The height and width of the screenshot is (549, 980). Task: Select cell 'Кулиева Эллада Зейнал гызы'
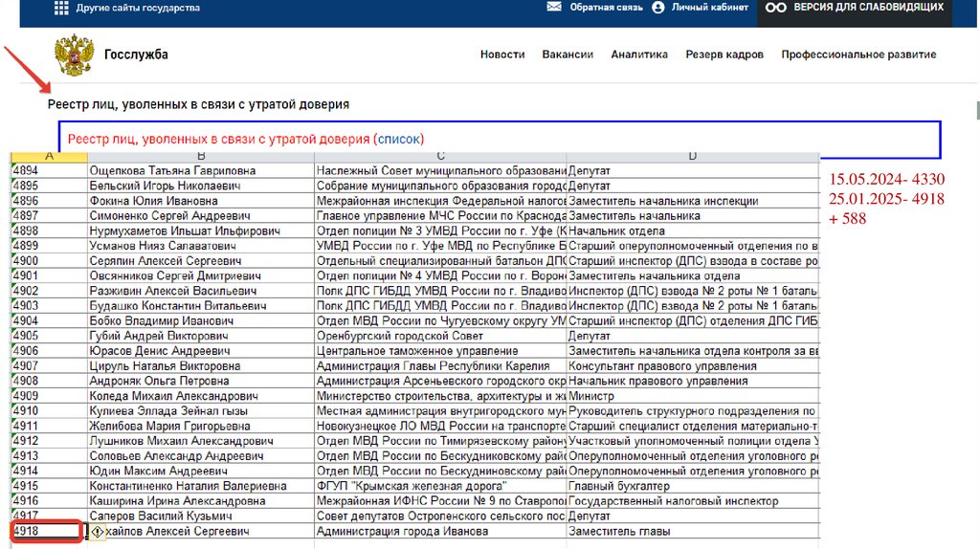pos(201,410)
